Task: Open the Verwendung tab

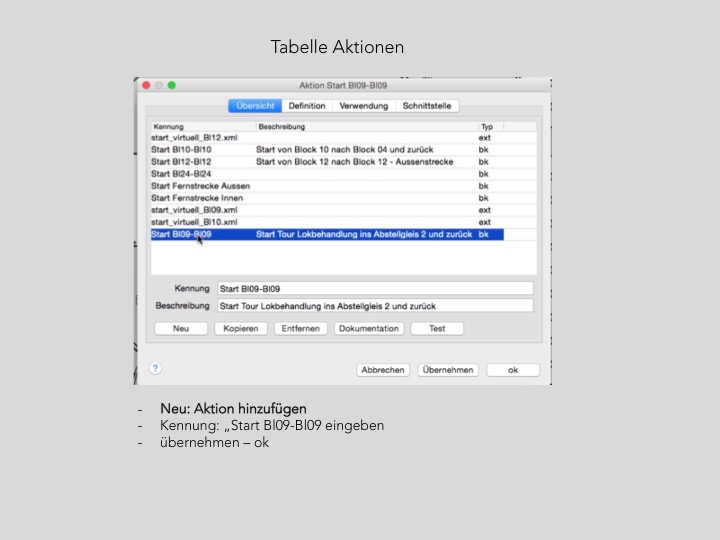Action: [x=363, y=106]
